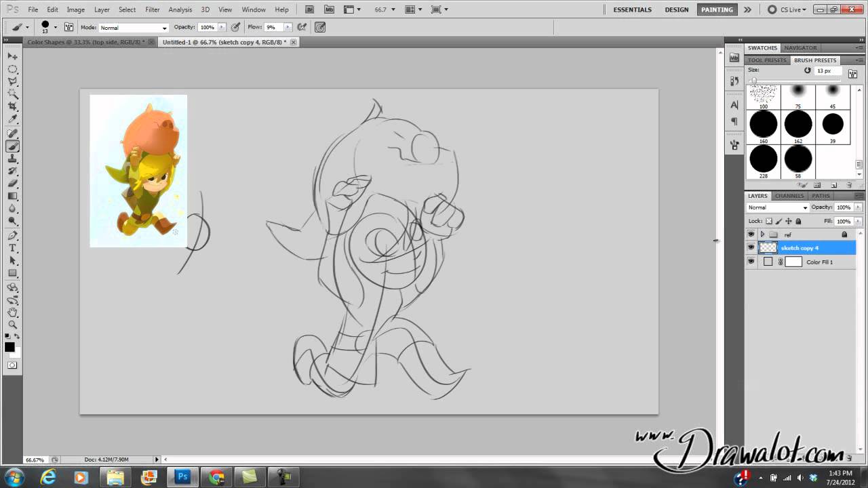Viewport: 868px width, 488px height.
Task: Toggle lock transparent pixels
Action: tap(769, 221)
